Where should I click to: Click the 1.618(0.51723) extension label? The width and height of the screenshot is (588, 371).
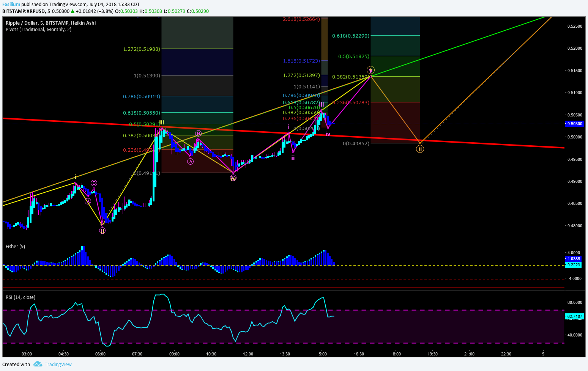301,61
